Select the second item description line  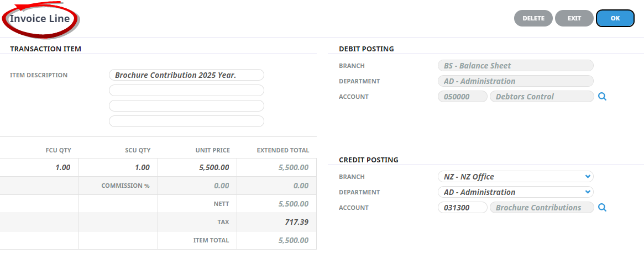(186, 91)
